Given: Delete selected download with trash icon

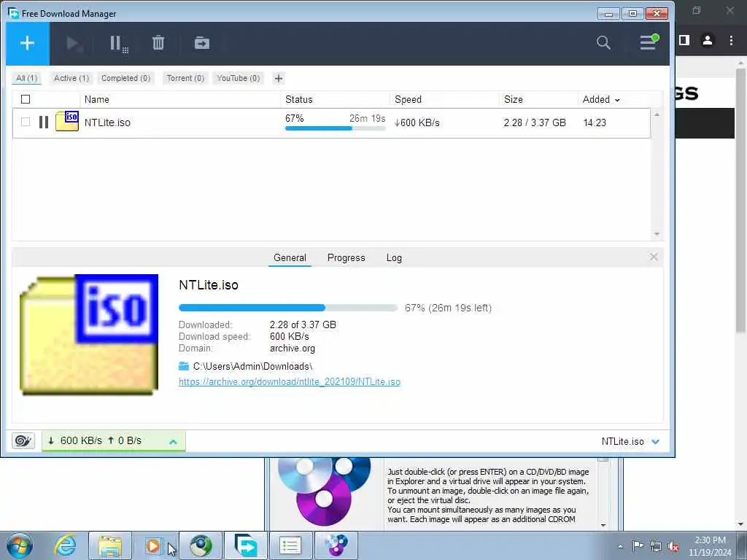Looking at the screenshot, I should (x=158, y=43).
